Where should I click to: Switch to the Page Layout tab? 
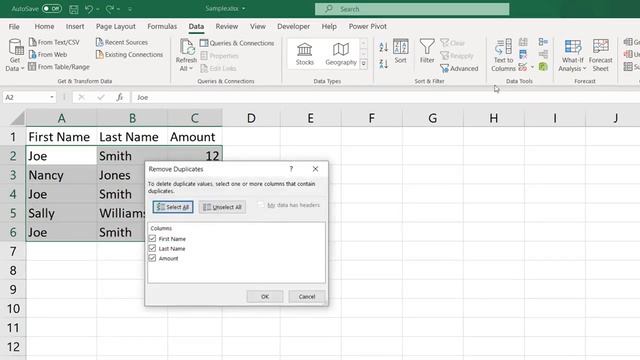[x=116, y=27]
